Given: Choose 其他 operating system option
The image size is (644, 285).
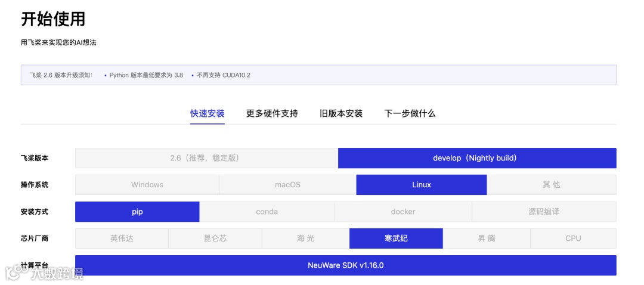Looking at the screenshot, I should click(552, 185).
